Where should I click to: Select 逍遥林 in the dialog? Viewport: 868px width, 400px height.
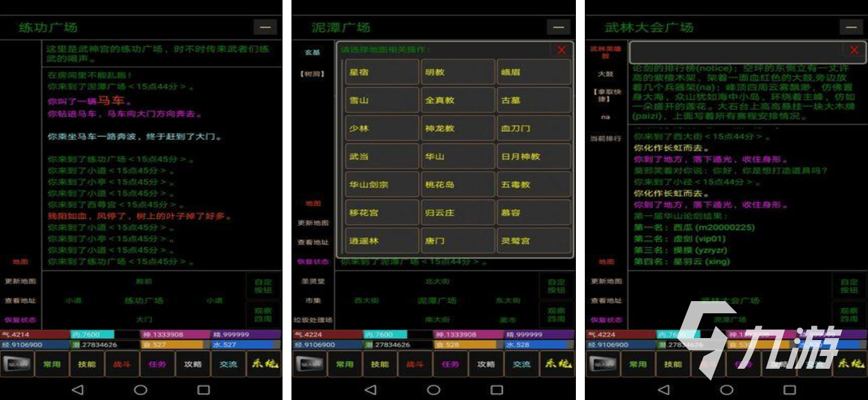coord(381,241)
